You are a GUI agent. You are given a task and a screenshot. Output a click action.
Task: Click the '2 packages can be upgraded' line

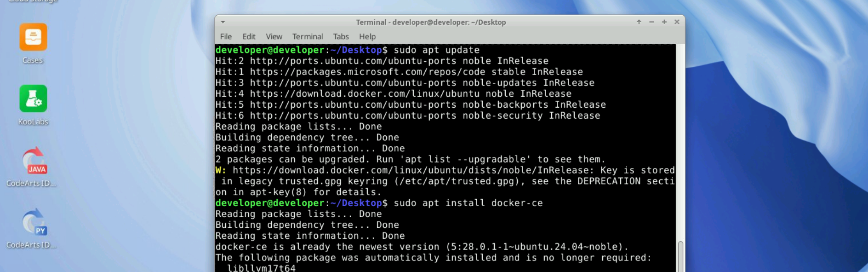[411, 159]
